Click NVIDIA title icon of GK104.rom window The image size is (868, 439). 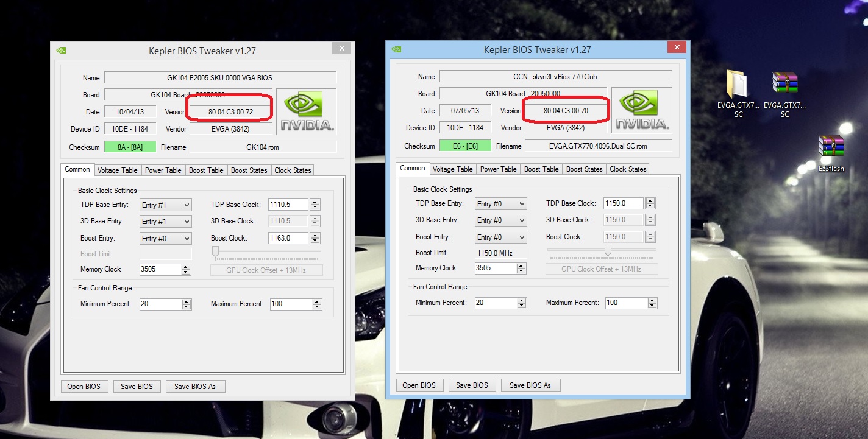click(61, 51)
